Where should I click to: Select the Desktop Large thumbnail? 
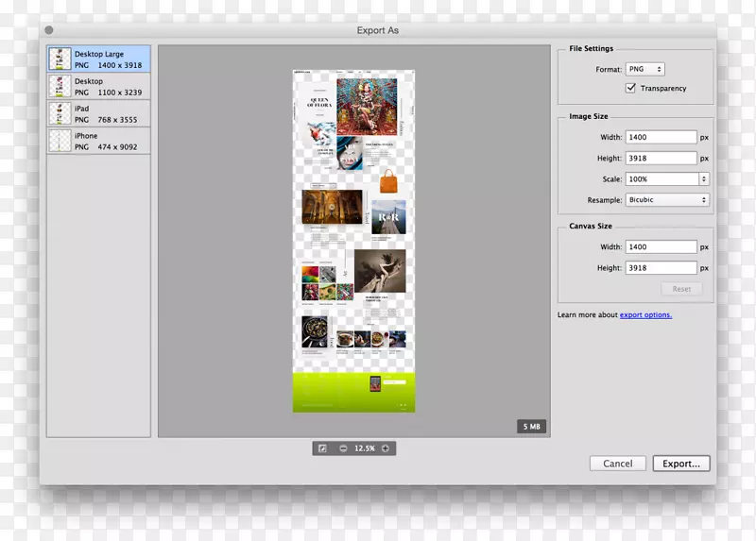click(60, 59)
